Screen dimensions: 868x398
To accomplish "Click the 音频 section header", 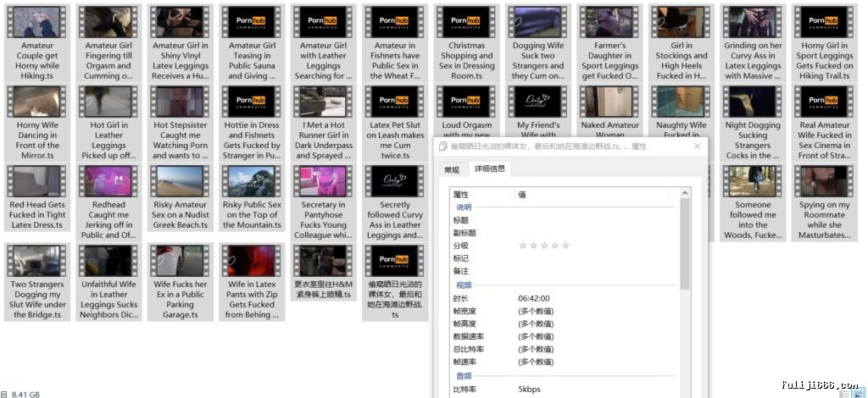I will (464, 376).
